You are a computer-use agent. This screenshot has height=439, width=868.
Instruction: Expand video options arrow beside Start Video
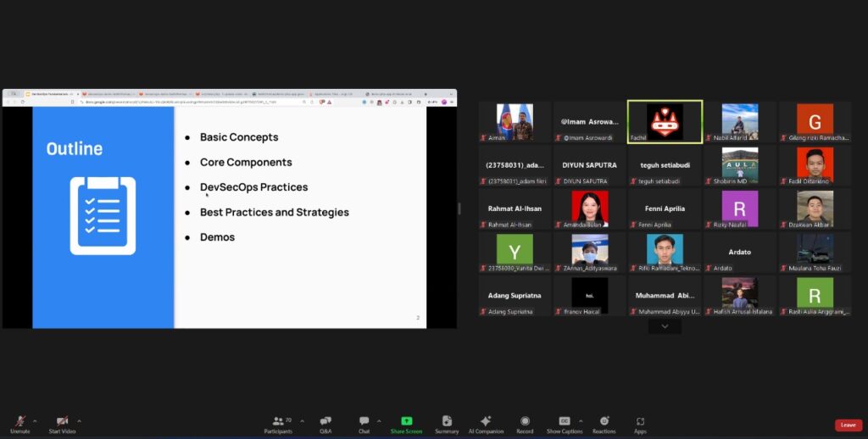pyautogui.click(x=79, y=421)
